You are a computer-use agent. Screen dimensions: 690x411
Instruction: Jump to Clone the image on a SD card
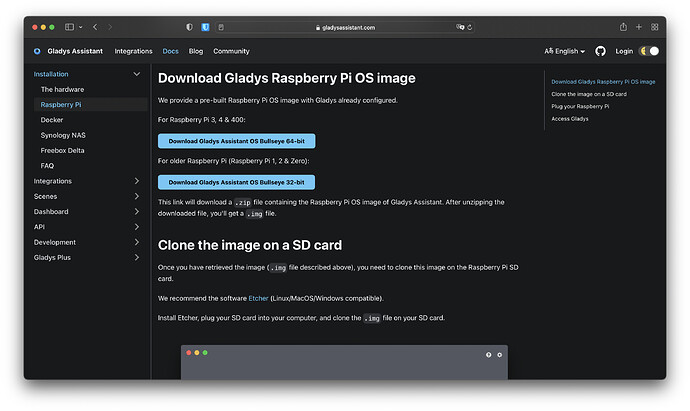coord(589,94)
